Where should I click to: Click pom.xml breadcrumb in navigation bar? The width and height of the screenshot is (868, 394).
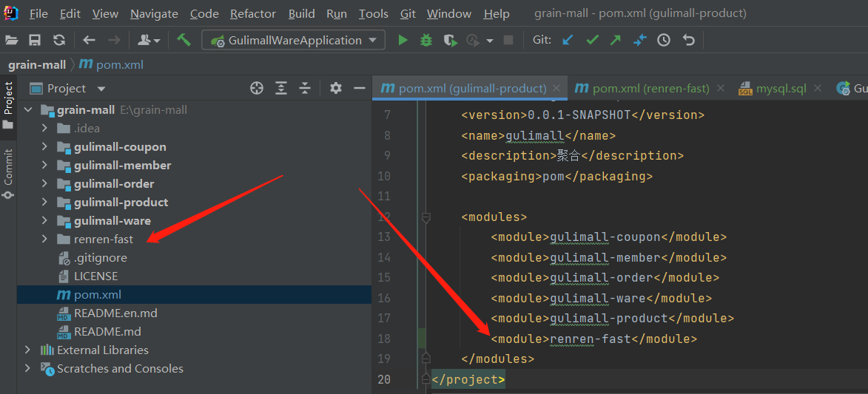[x=111, y=65]
